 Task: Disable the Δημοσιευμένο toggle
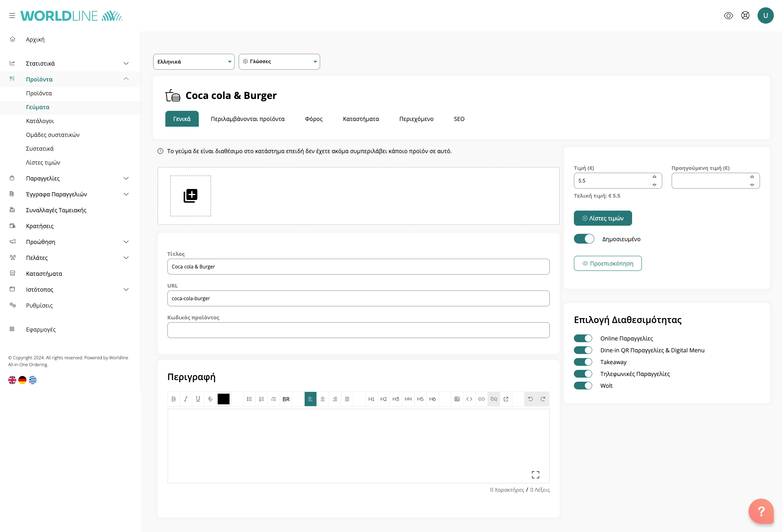click(x=584, y=239)
